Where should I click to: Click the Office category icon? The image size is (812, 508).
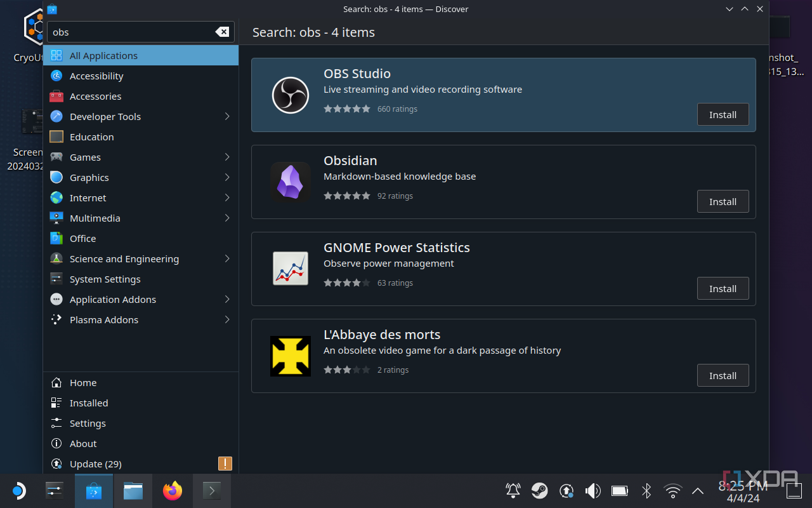click(x=56, y=238)
